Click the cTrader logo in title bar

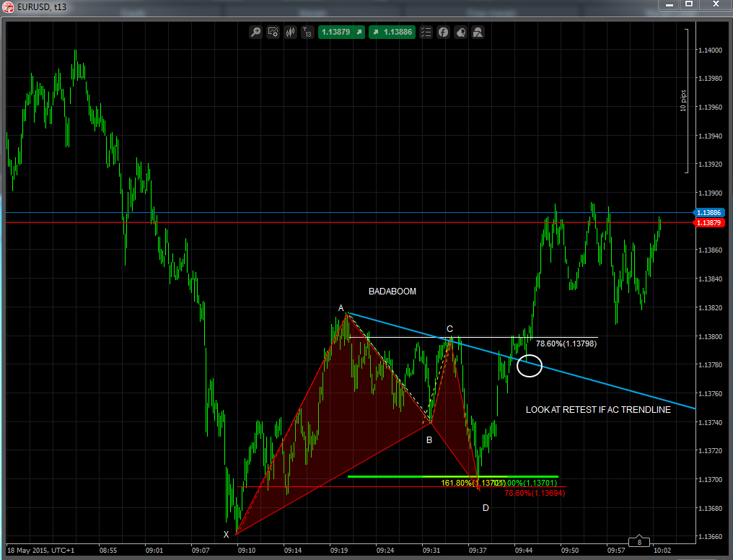pos(8,7)
